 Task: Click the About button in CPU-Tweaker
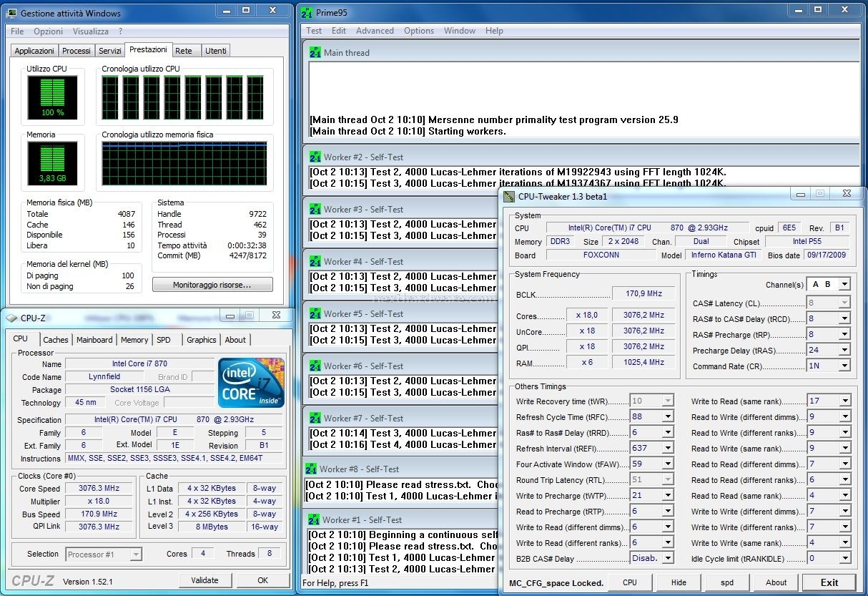click(x=776, y=582)
